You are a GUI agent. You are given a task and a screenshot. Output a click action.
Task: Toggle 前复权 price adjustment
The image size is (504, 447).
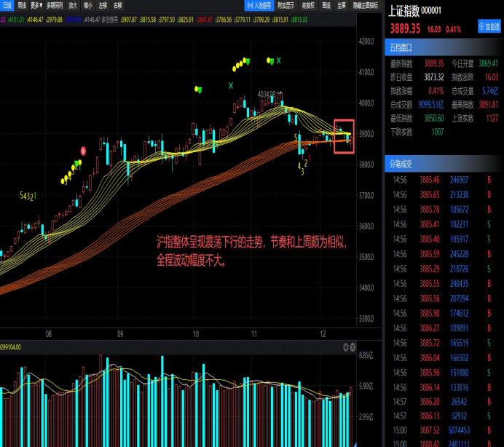tap(308, 6)
